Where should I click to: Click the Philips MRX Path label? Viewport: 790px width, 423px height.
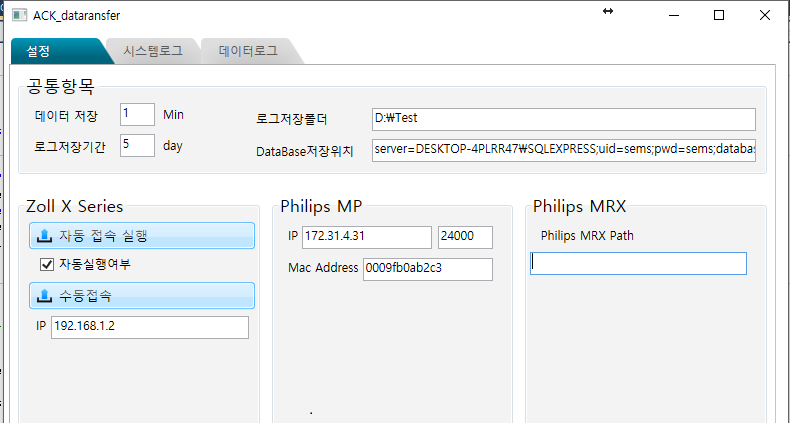pyautogui.click(x=587, y=236)
